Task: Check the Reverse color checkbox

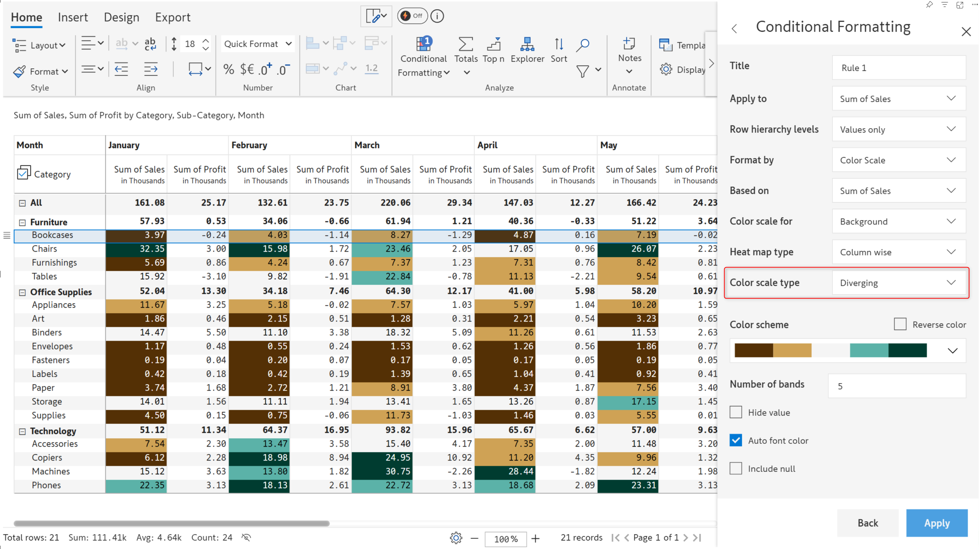Action: tap(900, 324)
